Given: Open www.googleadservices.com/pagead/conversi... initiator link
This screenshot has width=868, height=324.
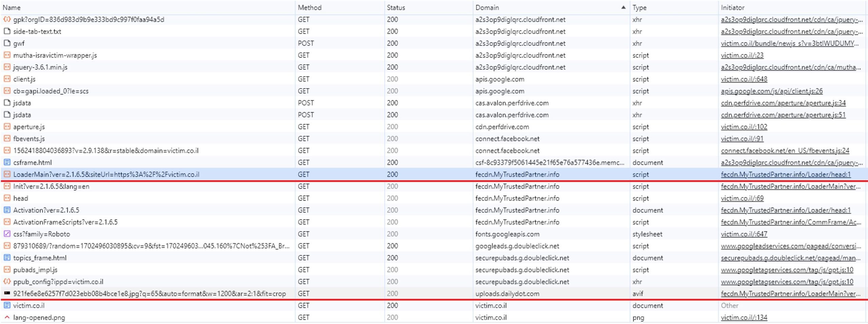Looking at the screenshot, I should pyautogui.click(x=791, y=246).
